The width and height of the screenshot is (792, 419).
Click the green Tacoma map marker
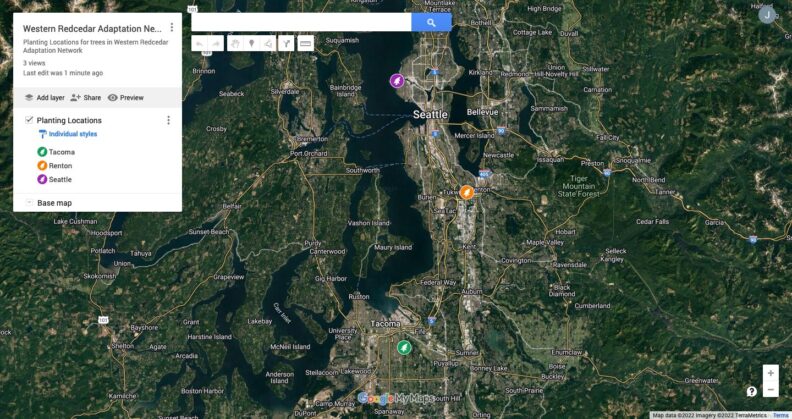pos(404,347)
